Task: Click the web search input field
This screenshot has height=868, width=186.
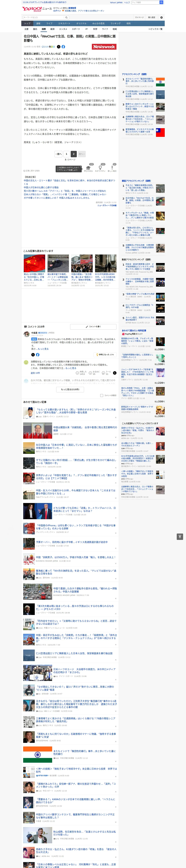Action: (x=145, y=2)
